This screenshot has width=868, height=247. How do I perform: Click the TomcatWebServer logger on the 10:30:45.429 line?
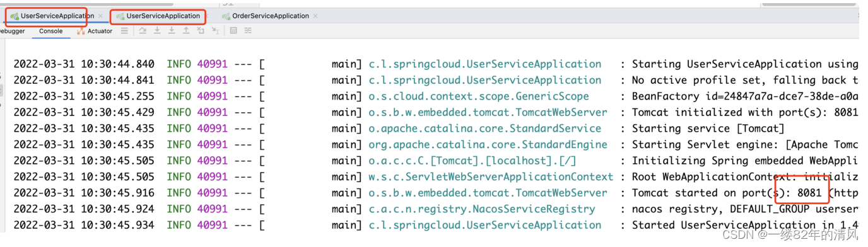[x=488, y=112]
